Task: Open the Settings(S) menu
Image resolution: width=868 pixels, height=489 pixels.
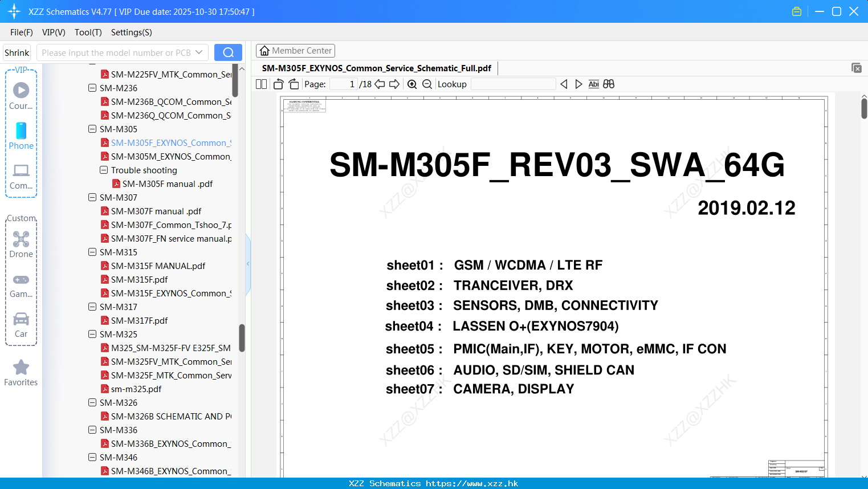Action: click(x=132, y=32)
